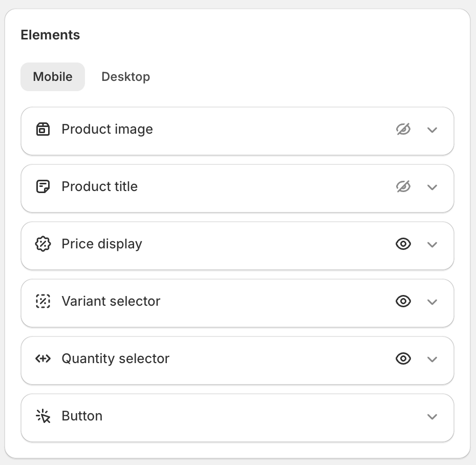
Task: Click the Quantity selector arrows icon
Action: 43,359
